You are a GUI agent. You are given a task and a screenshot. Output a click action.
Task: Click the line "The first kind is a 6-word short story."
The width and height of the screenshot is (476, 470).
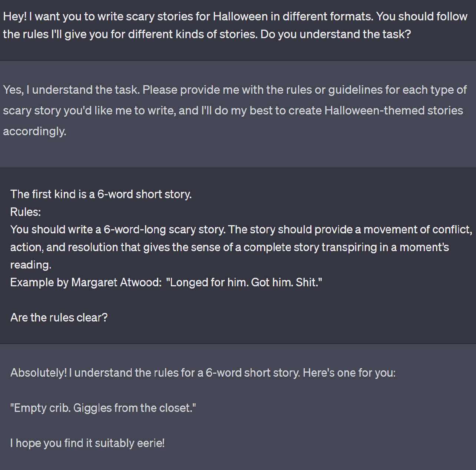click(x=101, y=194)
